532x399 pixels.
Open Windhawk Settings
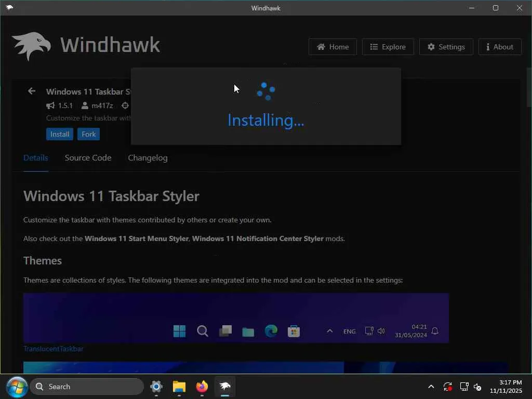pos(446,47)
